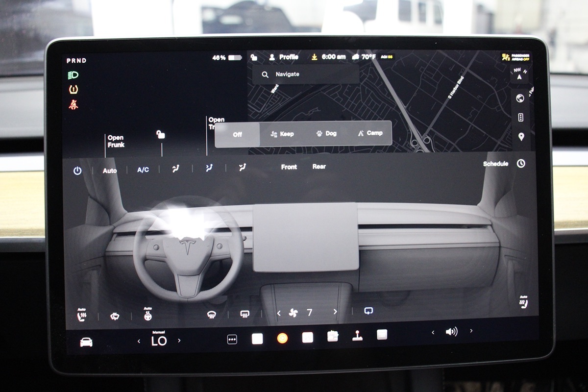Increase fan speed with right chevron
588x392 pixels.
click(x=335, y=312)
